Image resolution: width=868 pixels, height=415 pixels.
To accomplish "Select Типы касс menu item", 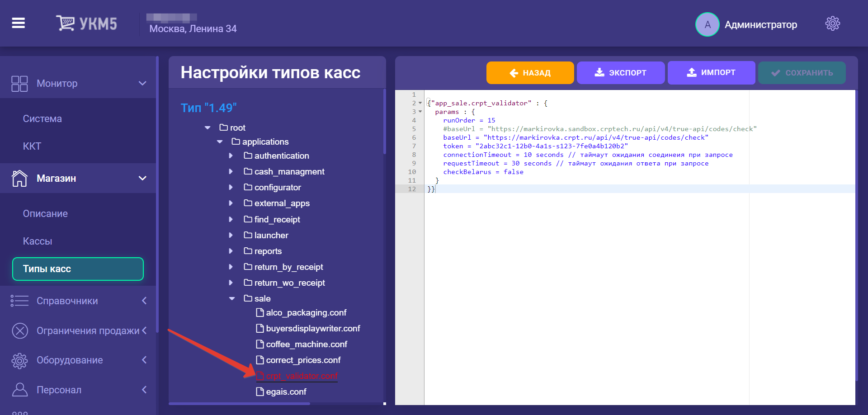I will point(78,269).
